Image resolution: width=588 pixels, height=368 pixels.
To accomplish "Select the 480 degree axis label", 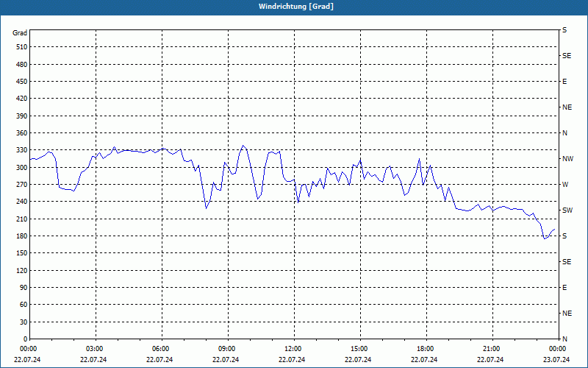I will (21, 65).
